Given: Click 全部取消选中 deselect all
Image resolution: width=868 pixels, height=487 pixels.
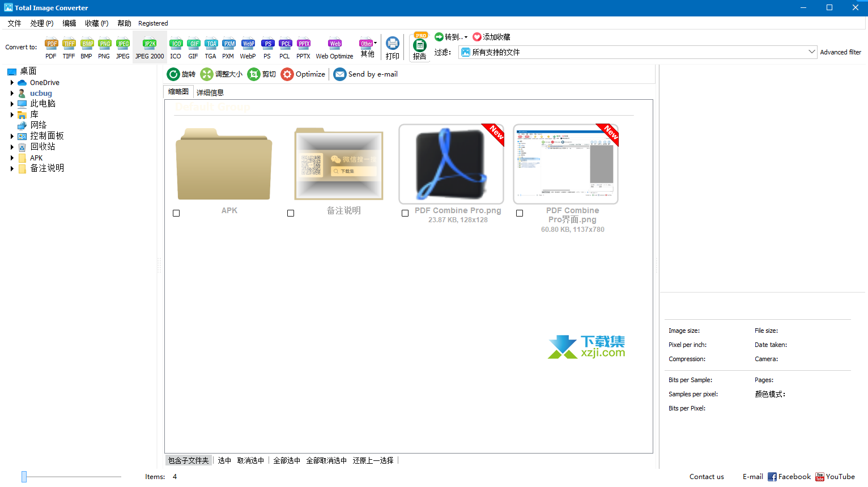Looking at the screenshot, I should 326,460.
